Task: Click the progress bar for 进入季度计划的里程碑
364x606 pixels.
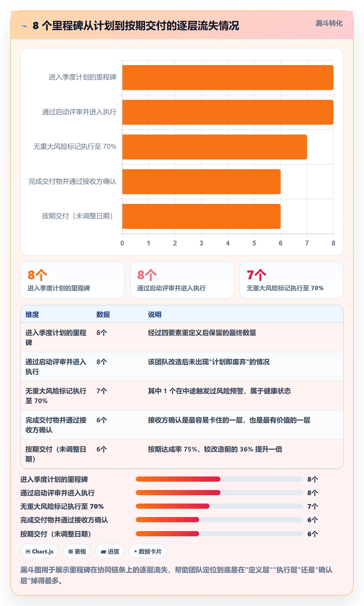Action: pos(219,479)
